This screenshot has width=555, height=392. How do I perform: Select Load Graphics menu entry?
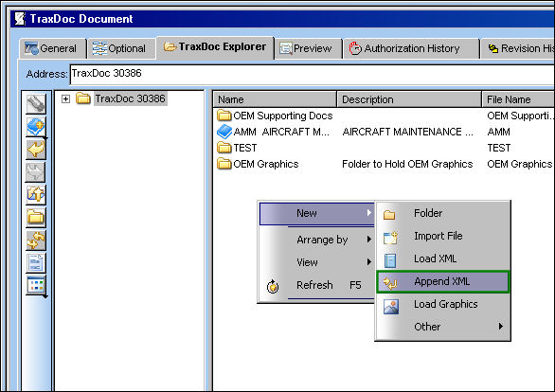(x=442, y=304)
